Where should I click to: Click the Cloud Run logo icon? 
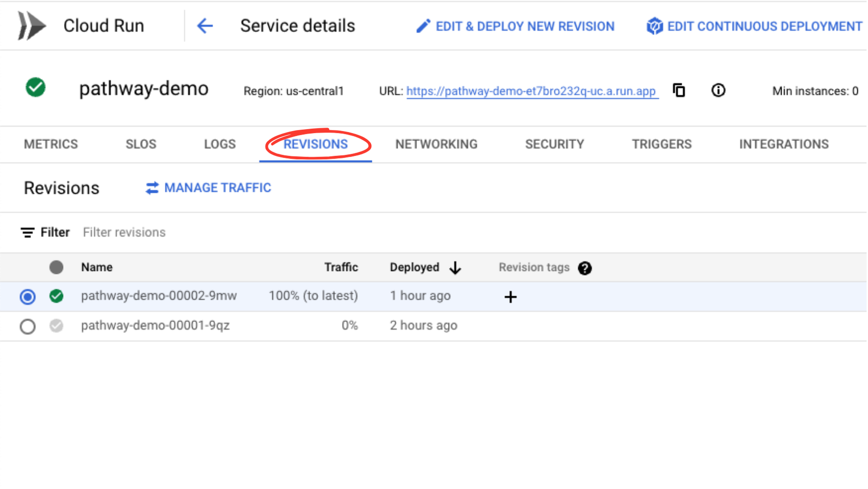click(x=32, y=26)
